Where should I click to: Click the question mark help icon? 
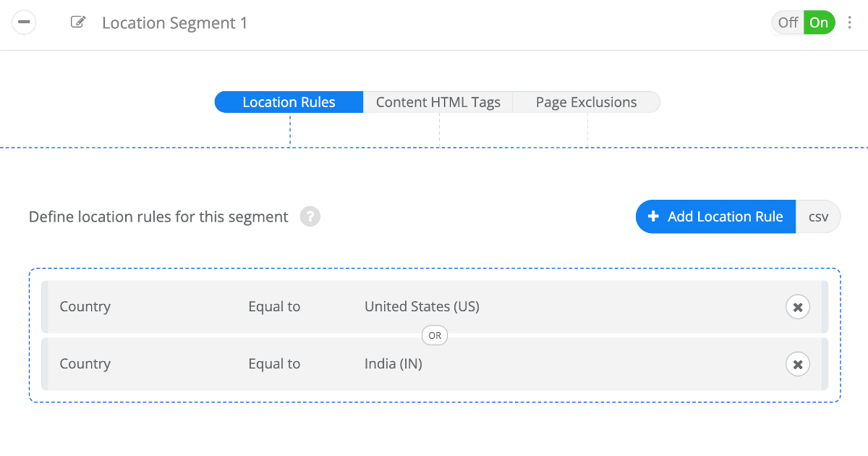(x=310, y=216)
